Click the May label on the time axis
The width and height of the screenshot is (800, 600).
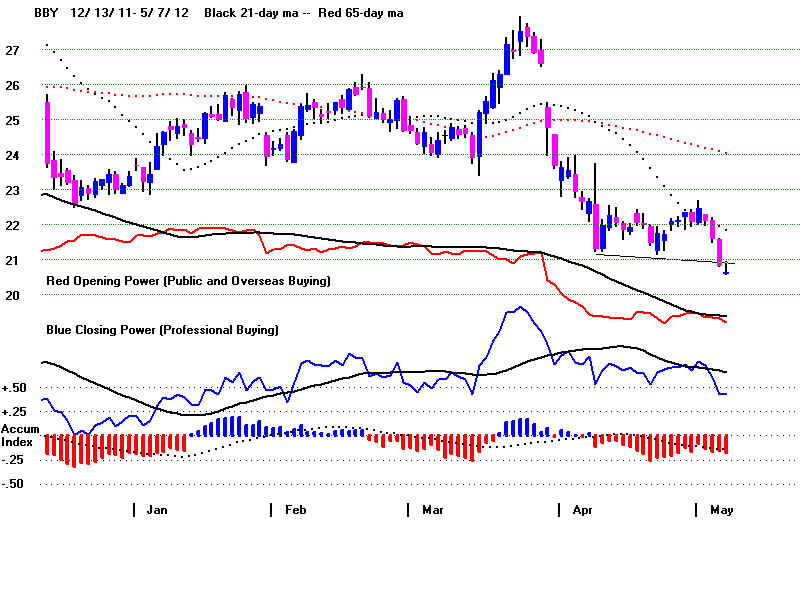point(721,510)
